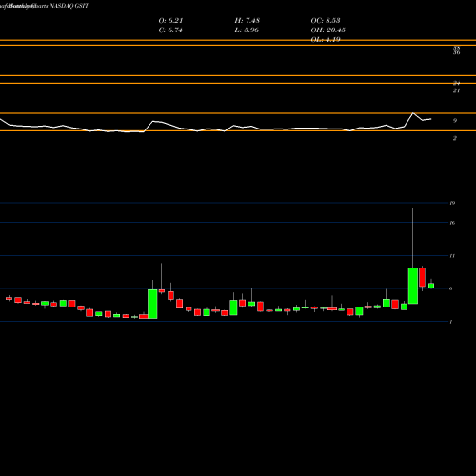Click the price axis label '19'
476x476 pixels.
pos(452,203)
